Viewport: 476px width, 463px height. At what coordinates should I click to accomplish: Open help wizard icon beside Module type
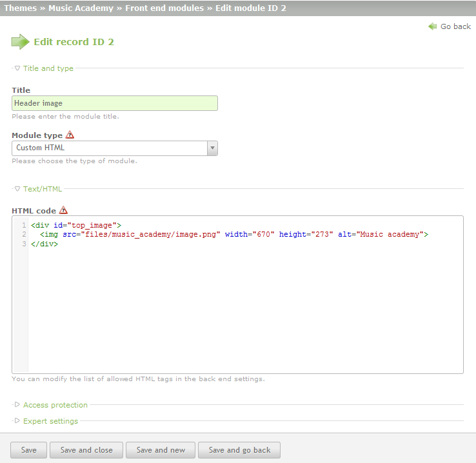pos(70,135)
